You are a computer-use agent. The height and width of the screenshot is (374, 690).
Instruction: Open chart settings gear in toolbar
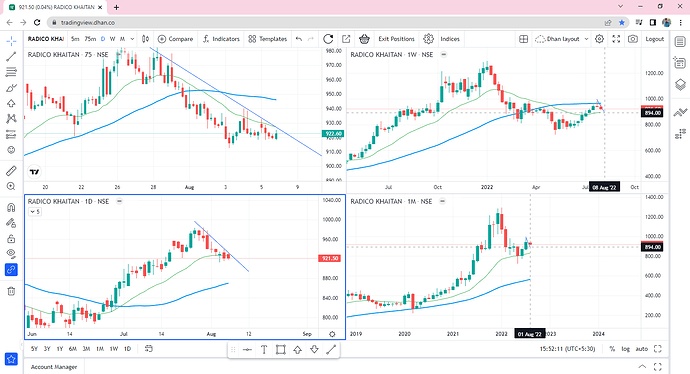tap(599, 39)
